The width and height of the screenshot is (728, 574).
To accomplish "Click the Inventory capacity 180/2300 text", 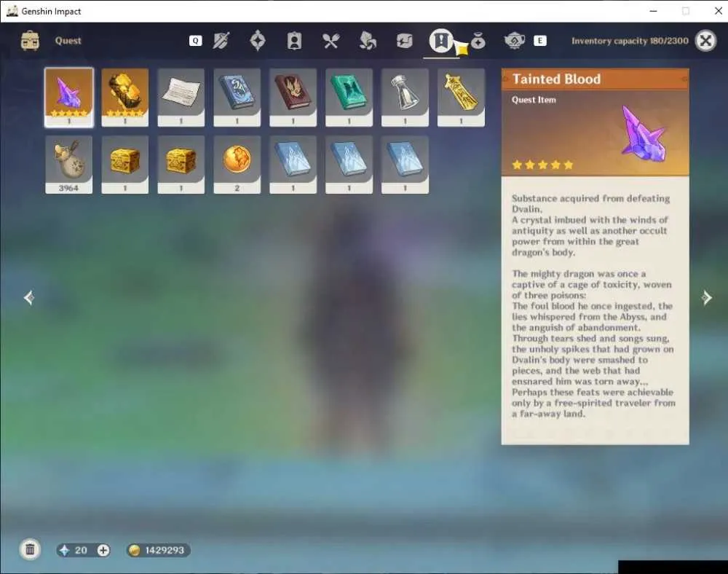I will coord(630,41).
